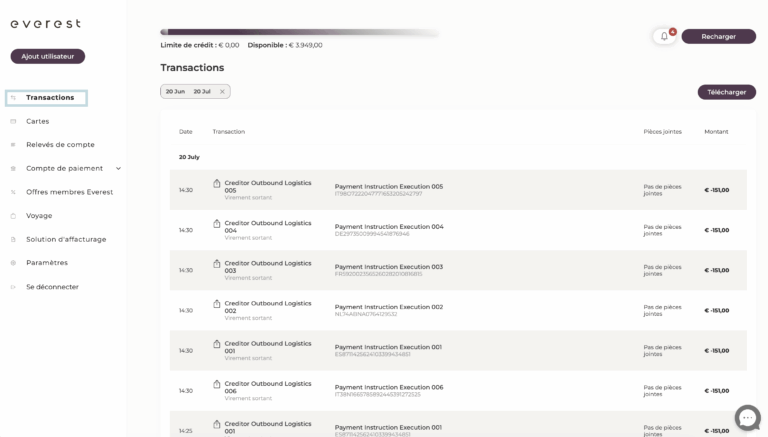
Task: Open Payment Instruction Execution 004 transaction row
Action: 458,230
